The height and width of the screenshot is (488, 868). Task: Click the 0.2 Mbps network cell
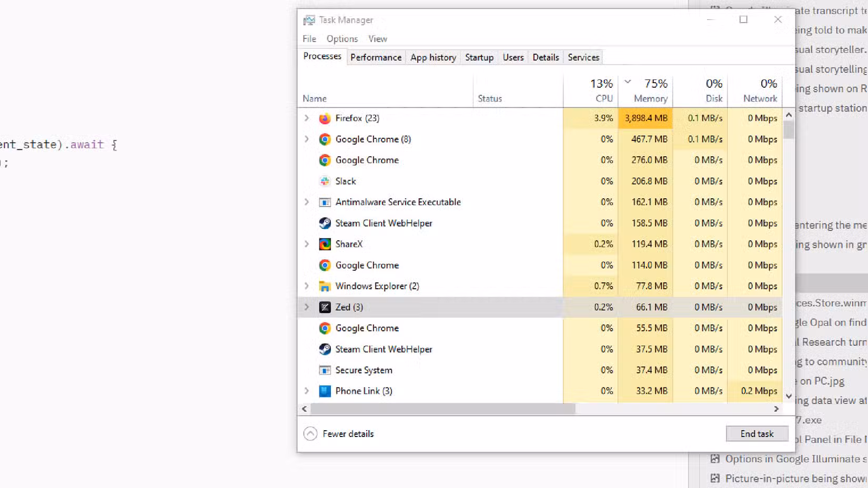click(x=755, y=391)
